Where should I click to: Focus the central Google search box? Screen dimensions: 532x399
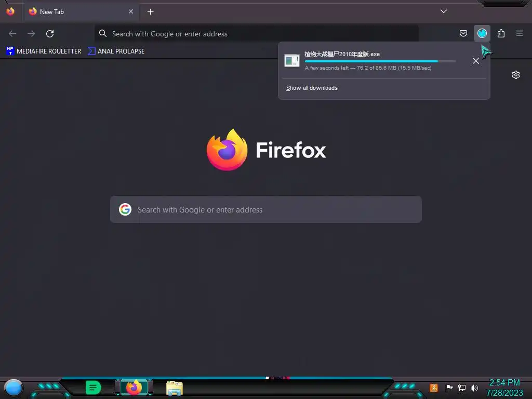coord(266,209)
